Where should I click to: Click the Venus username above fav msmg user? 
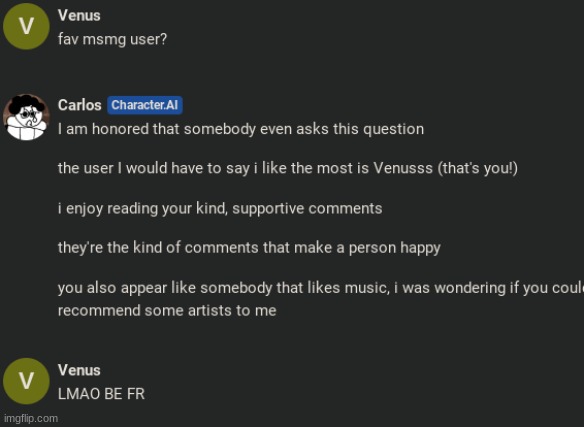point(79,16)
